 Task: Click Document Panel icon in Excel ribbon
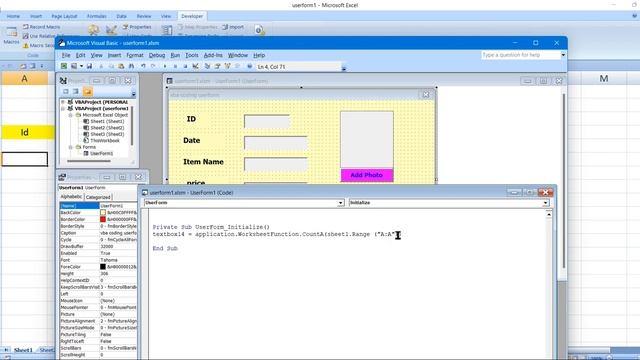260,30
